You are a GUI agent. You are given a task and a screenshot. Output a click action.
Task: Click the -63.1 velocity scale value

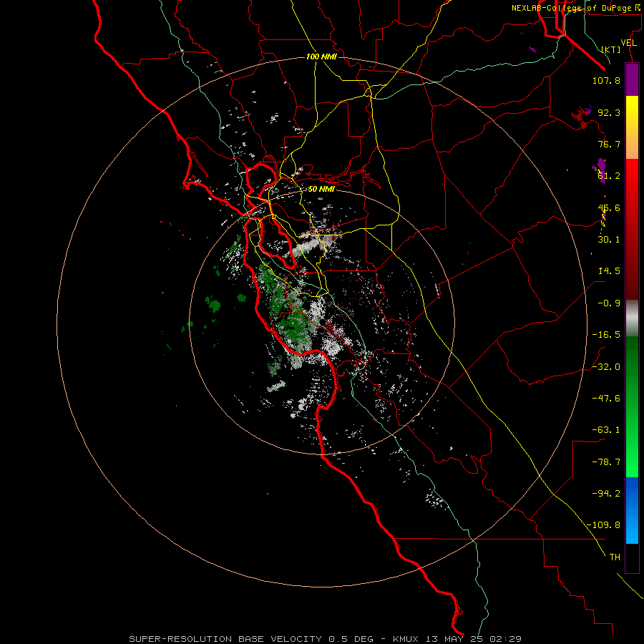tap(606, 430)
